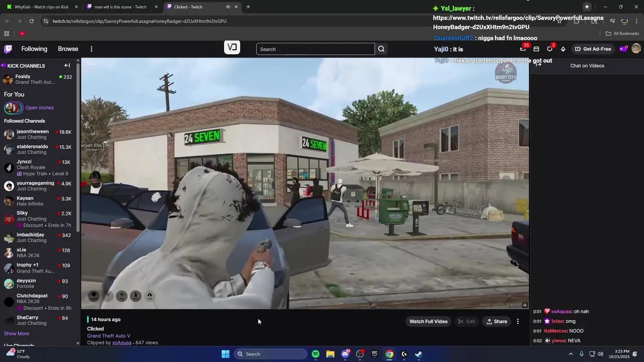Click the Edit clip button
The image size is (644, 362).
(466, 321)
